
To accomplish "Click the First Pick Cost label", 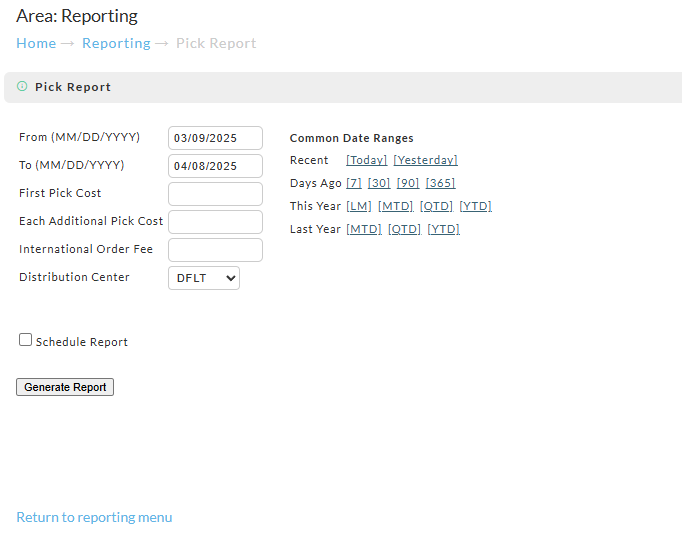I will point(60,193).
